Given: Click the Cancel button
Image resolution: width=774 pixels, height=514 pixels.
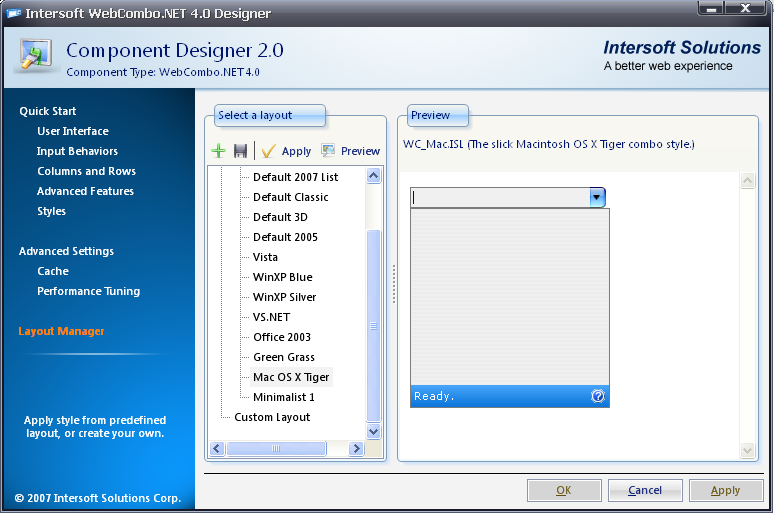Looking at the screenshot, I should 645,490.
